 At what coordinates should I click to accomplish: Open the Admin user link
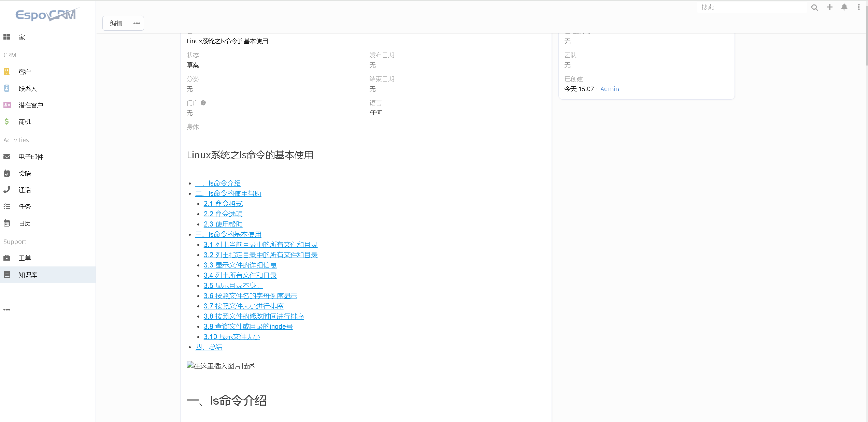[x=610, y=89]
